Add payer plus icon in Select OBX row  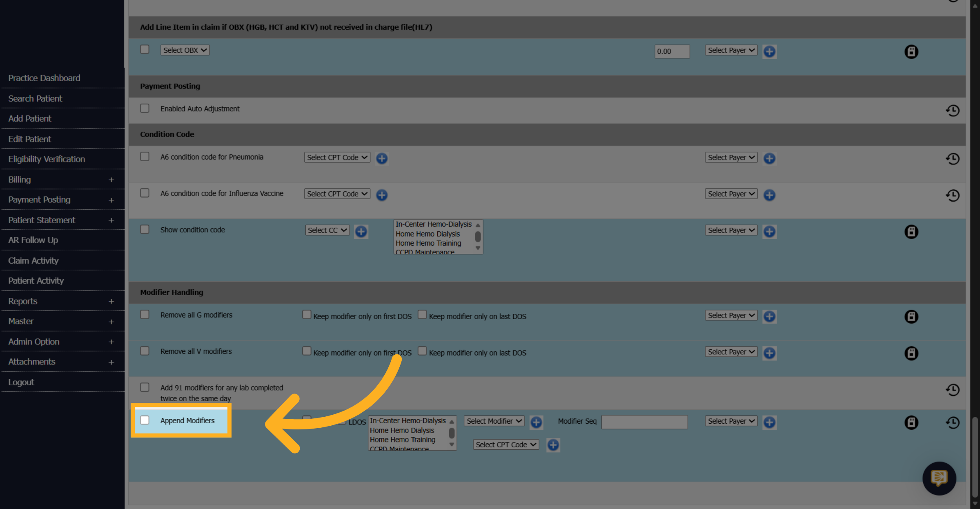tap(769, 51)
